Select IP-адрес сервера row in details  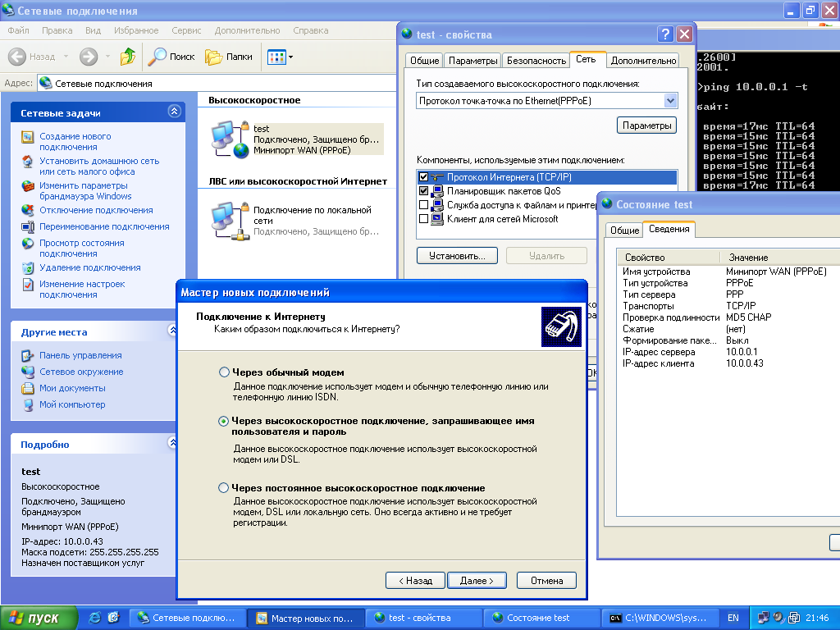(x=728, y=352)
